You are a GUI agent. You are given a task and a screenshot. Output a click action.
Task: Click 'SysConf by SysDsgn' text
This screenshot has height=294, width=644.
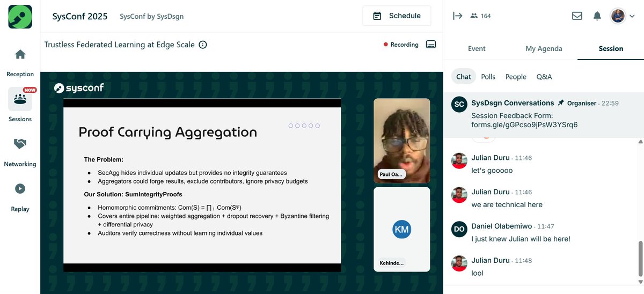tap(152, 16)
